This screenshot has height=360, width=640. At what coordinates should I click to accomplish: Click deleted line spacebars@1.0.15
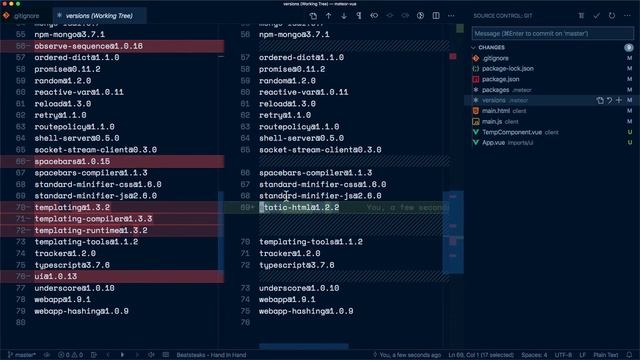(72, 161)
